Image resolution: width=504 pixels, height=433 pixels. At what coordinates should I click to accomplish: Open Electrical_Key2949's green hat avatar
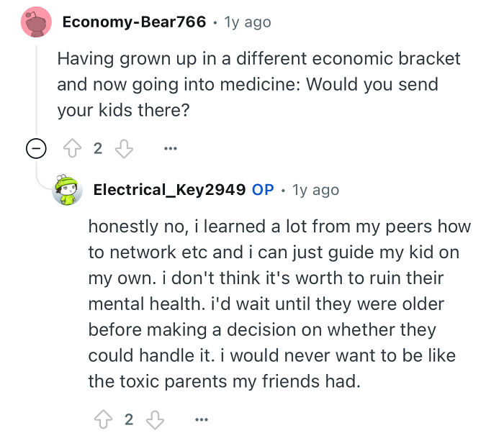click(x=67, y=190)
